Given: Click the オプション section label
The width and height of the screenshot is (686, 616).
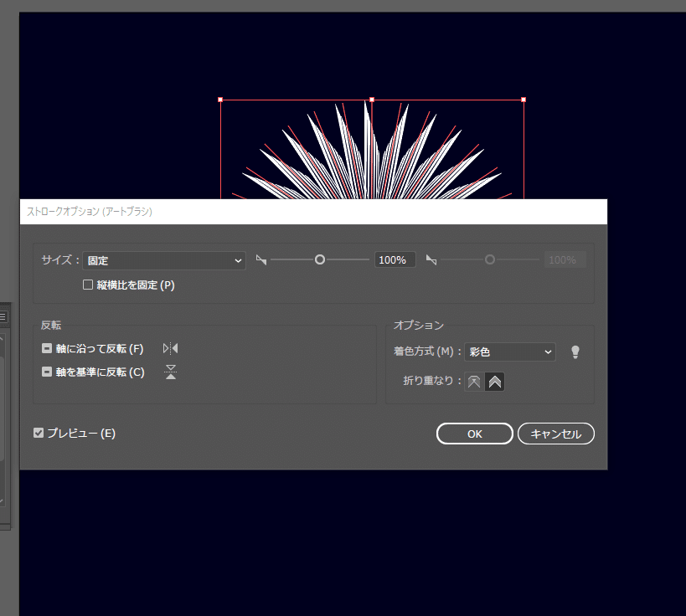Looking at the screenshot, I should click(x=419, y=326).
